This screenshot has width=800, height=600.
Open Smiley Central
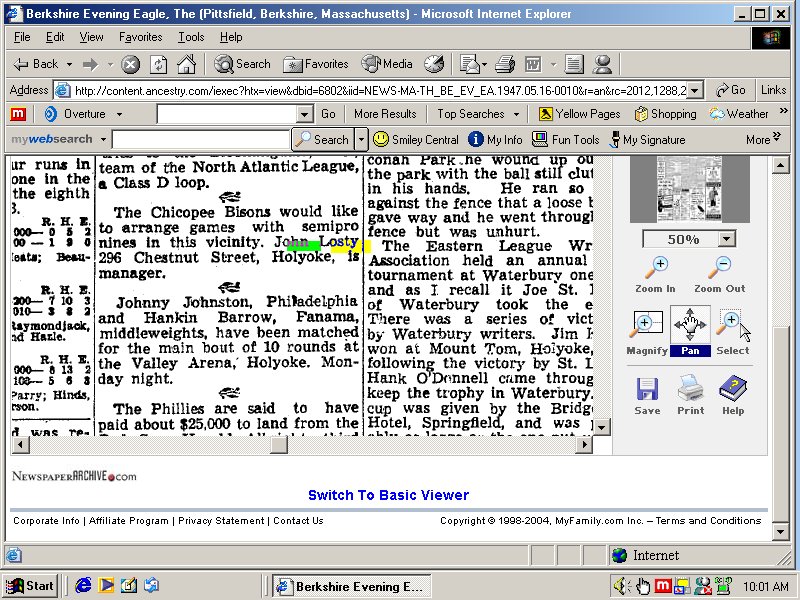pyautogui.click(x=416, y=139)
